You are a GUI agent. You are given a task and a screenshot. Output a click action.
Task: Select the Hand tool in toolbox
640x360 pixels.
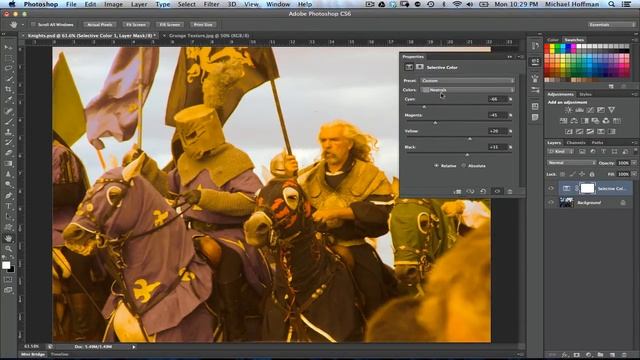click(x=8, y=238)
